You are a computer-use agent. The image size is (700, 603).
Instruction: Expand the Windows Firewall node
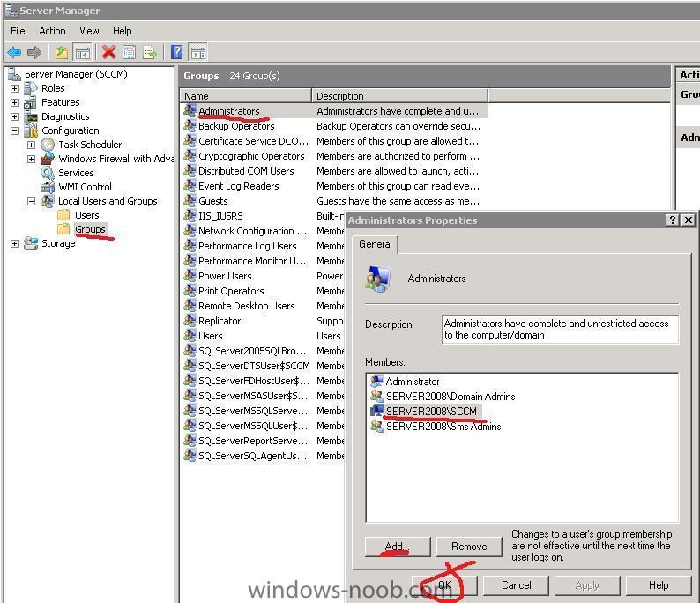(31, 159)
